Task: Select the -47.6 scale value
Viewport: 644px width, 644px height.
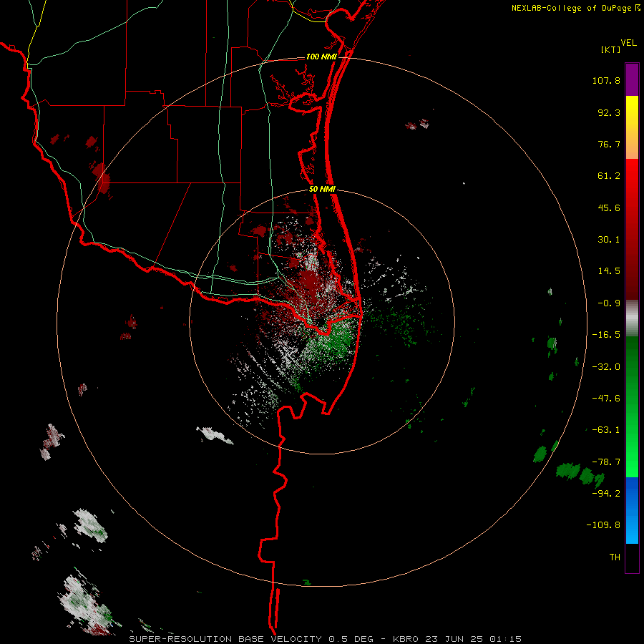Action: 606,399
